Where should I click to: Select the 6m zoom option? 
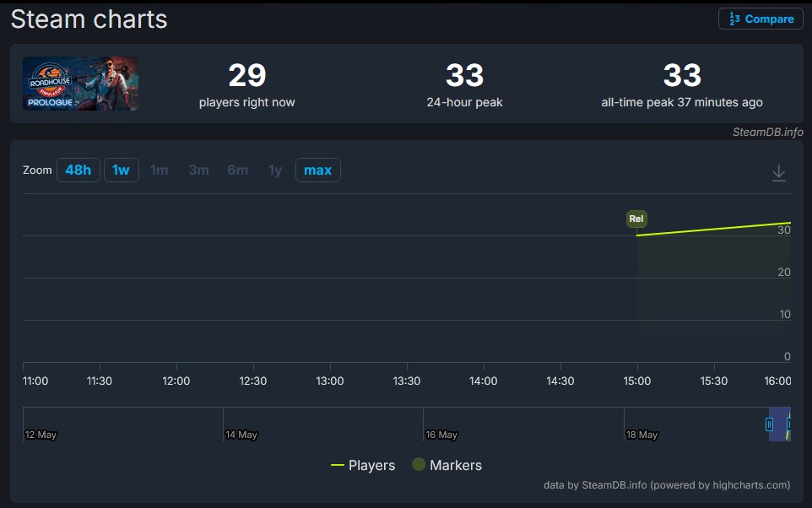pos(238,170)
